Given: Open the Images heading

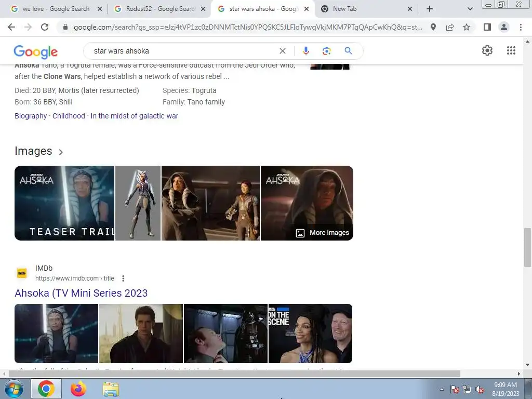Looking at the screenshot, I should click(33, 151).
